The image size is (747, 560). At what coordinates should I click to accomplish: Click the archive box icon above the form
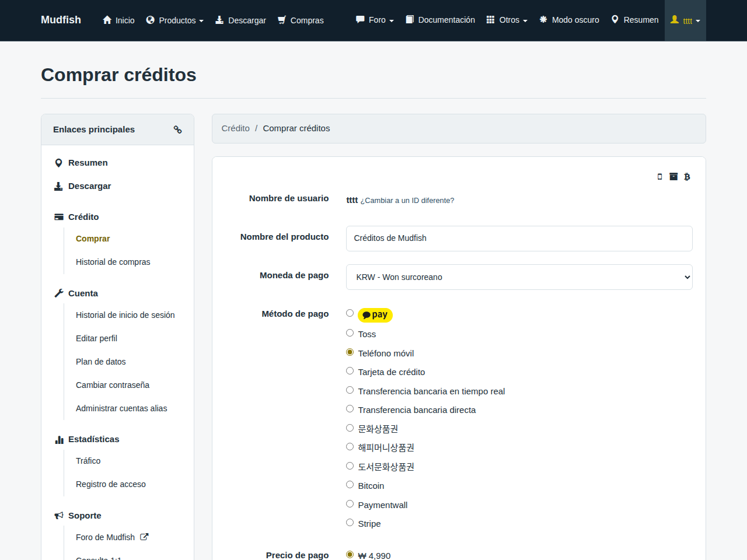[x=673, y=177]
